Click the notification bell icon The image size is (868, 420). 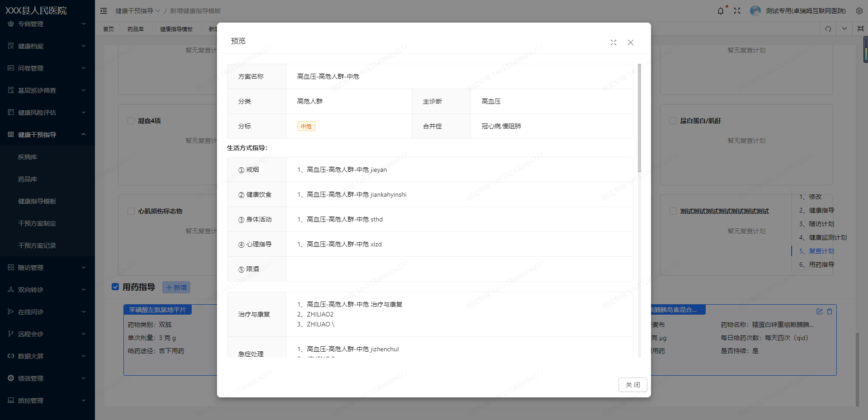pyautogui.click(x=721, y=11)
